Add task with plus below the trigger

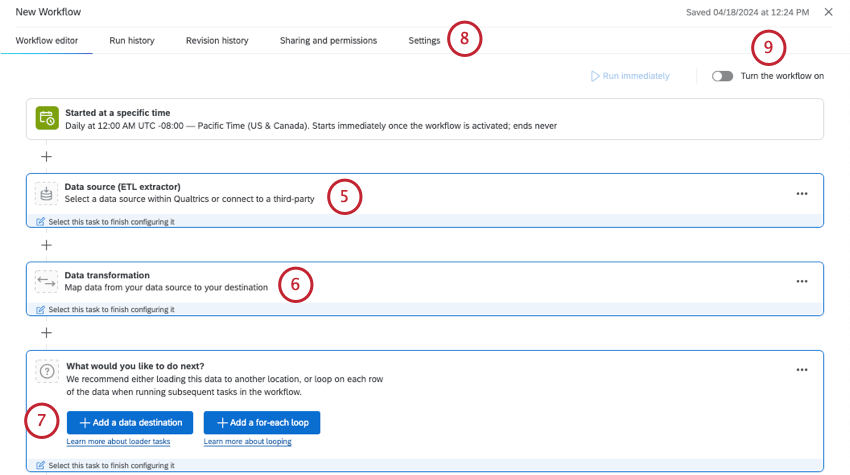[47, 157]
